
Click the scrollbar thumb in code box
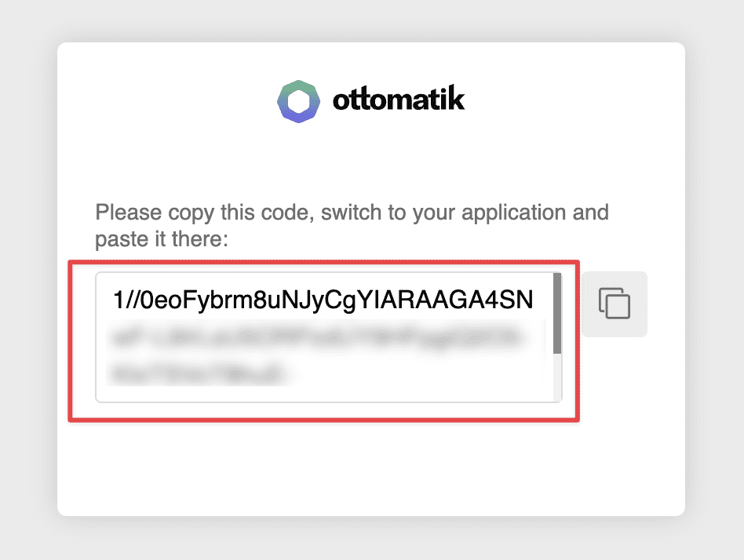click(x=557, y=312)
